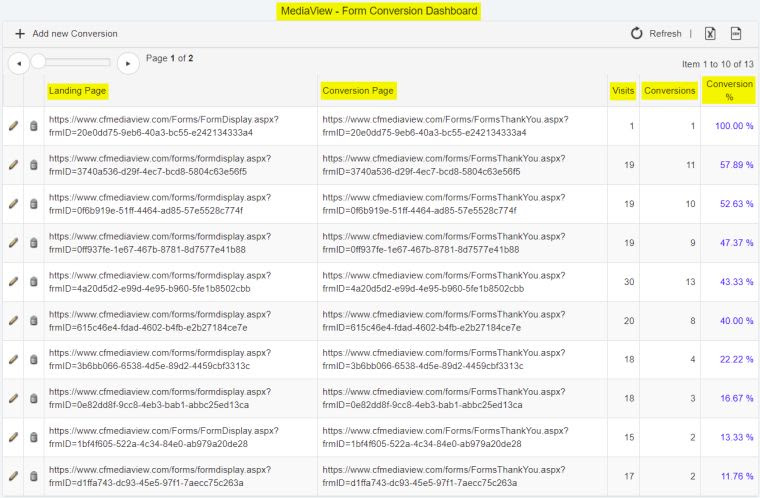Delete row with 11.76 % conversion
The height and width of the screenshot is (498, 760).
pos(34,476)
